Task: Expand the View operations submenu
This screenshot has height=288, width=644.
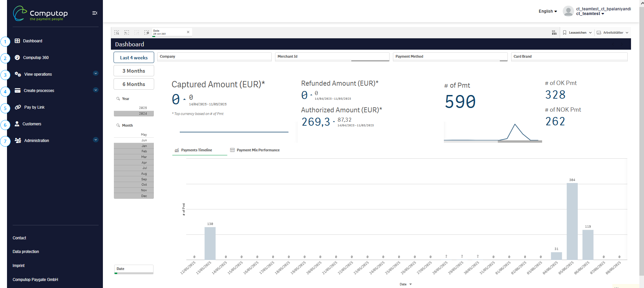Action: [96, 74]
